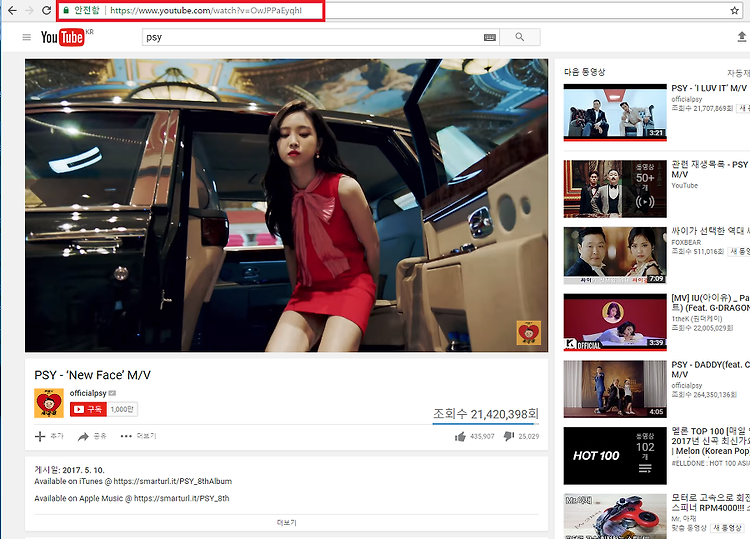Click the 1theK (원더케이) channel name
Image resolution: width=750 pixels, height=539 pixels.
[696, 319]
